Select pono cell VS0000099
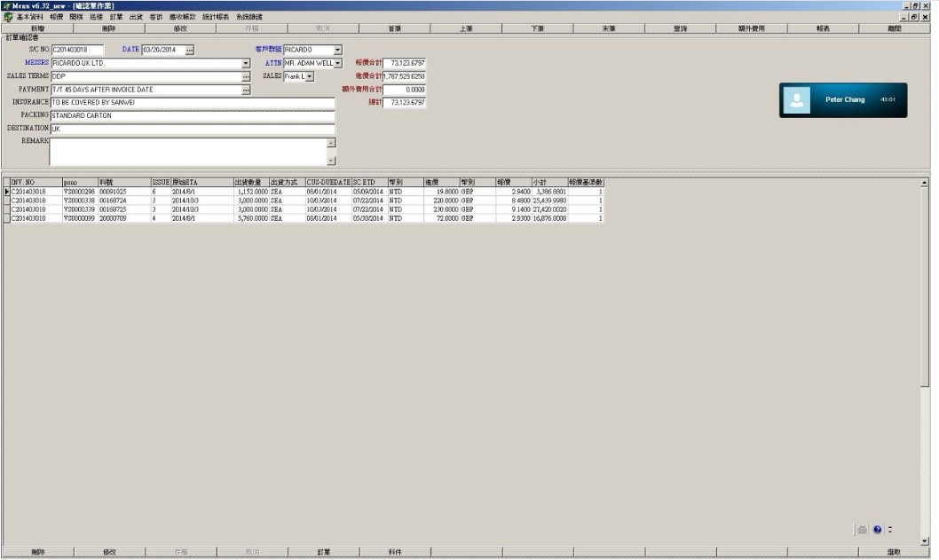939x560 pixels. coord(80,218)
